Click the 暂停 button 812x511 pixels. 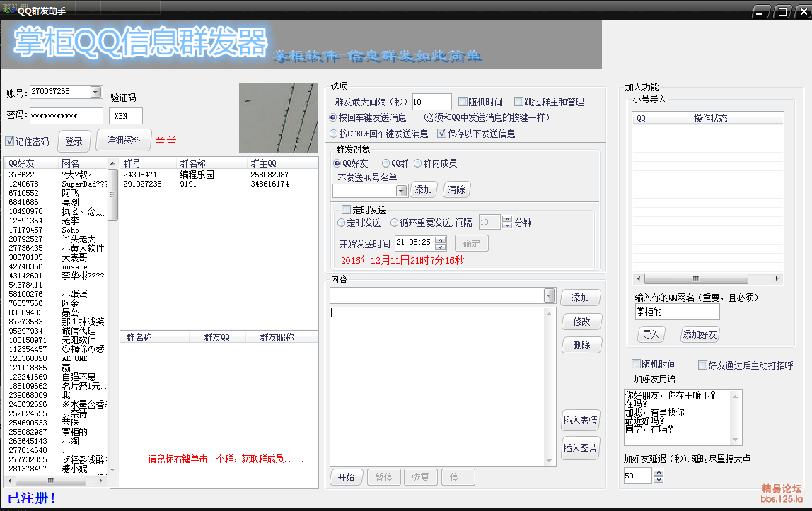pos(384,477)
